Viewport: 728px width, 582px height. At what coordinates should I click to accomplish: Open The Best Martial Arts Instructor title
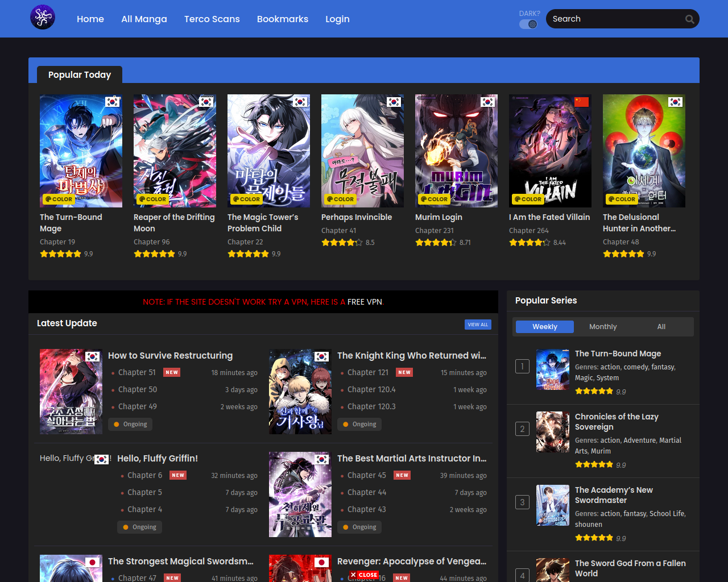tap(412, 458)
